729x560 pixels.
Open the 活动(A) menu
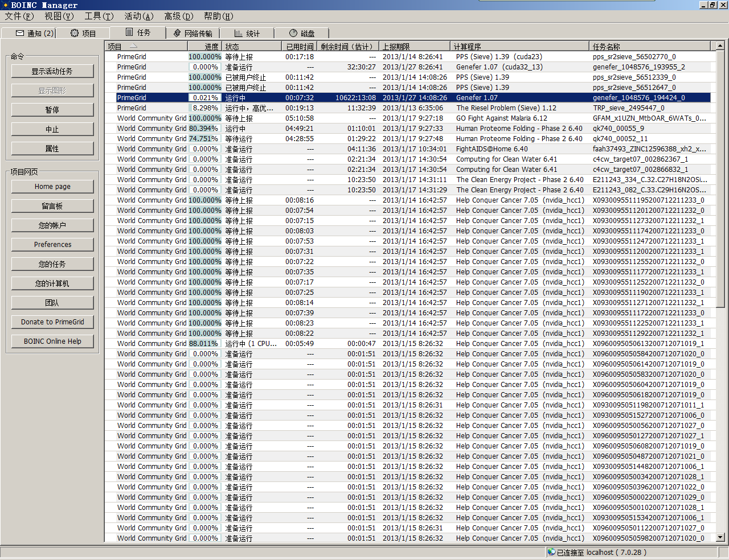point(139,17)
